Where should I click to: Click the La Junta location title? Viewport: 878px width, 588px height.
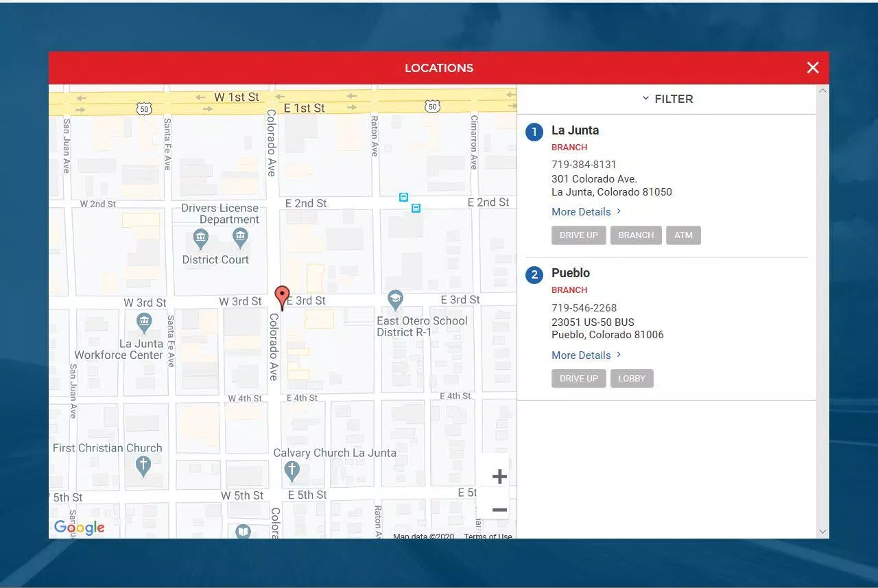pos(575,130)
